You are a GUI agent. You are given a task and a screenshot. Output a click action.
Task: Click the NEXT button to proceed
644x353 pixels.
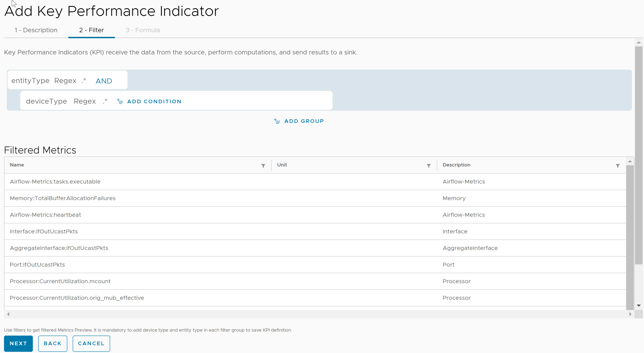point(18,343)
